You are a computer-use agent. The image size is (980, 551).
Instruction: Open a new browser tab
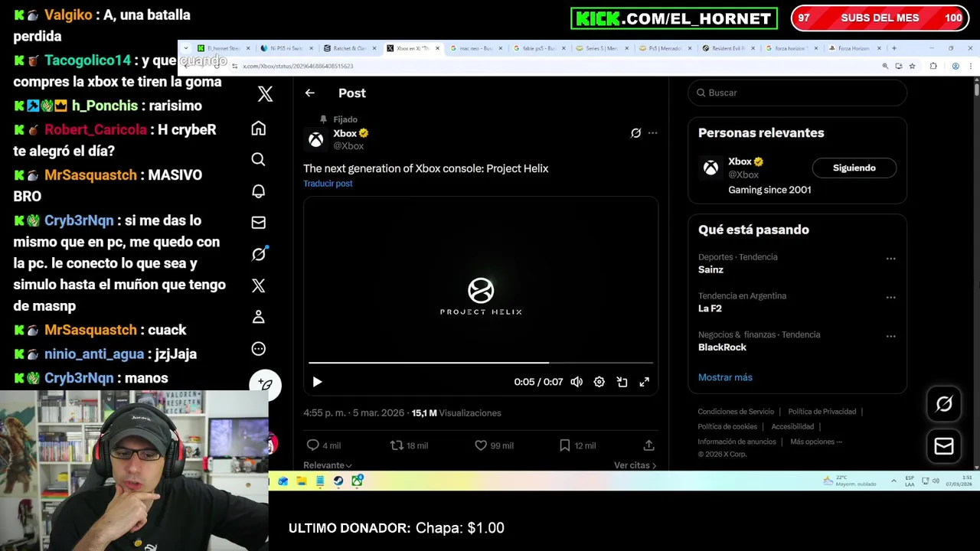click(x=893, y=48)
